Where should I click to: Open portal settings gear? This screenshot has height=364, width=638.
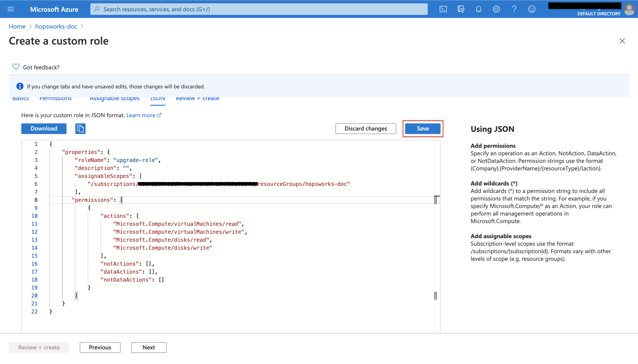click(496, 9)
